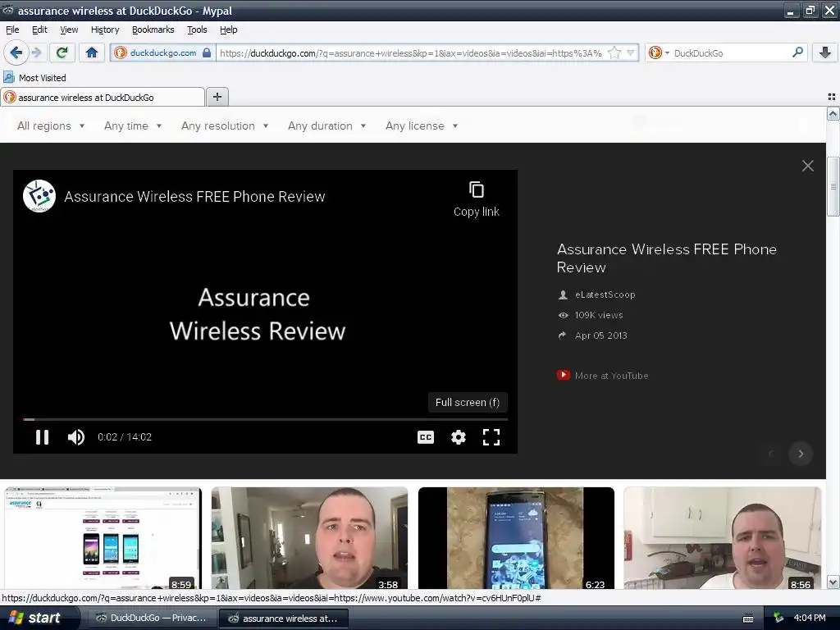Bookmark this page with the star
The image size is (840, 630).
coord(614,52)
